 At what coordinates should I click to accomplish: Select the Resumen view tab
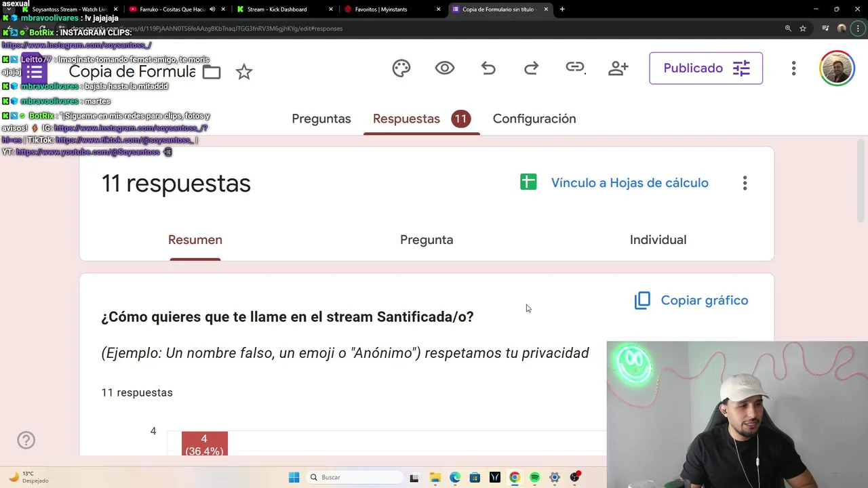pyautogui.click(x=195, y=240)
